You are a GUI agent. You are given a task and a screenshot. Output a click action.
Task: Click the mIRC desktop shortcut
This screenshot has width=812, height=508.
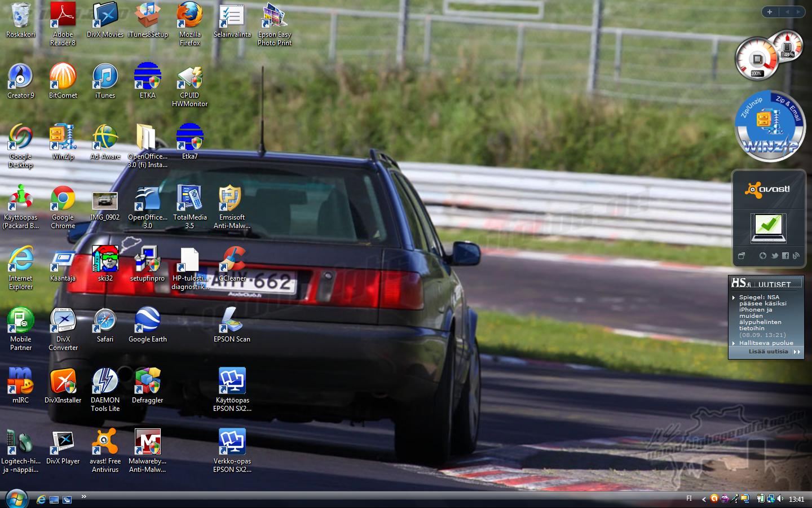point(20,382)
